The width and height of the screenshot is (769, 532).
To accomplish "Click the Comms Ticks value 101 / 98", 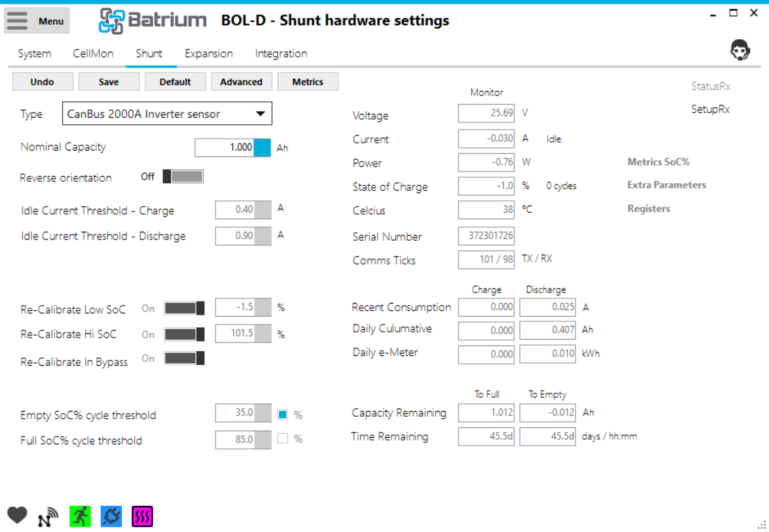I will coord(486,259).
